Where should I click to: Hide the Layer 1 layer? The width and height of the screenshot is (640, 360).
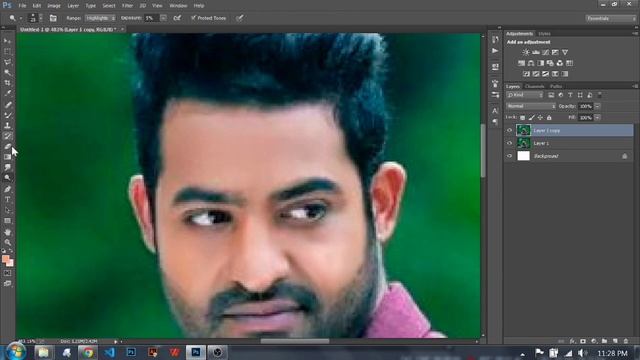click(509, 143)
